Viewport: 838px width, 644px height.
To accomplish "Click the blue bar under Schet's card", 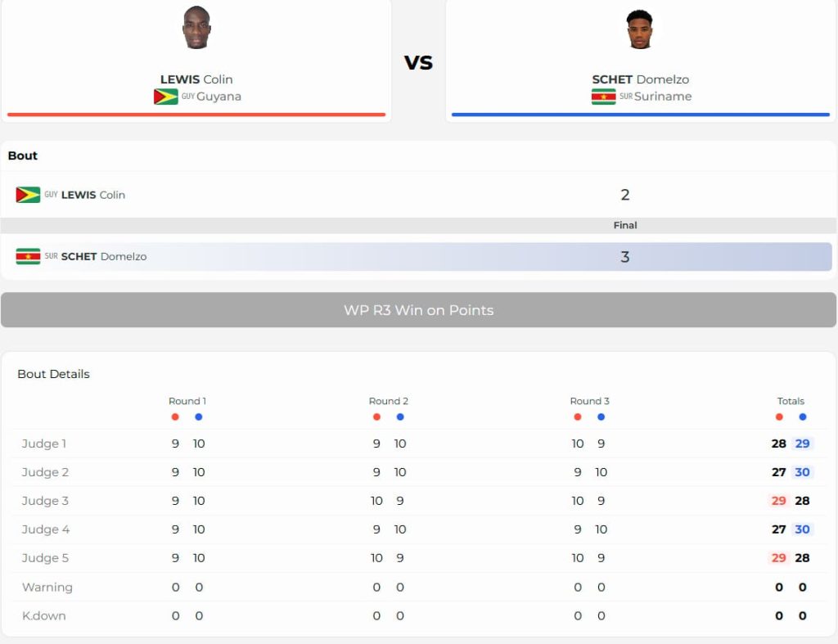I will (640, 115).
